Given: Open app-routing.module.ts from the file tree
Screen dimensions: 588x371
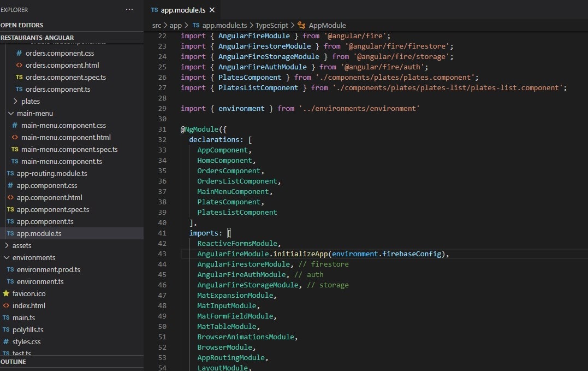Looking at the screenshot, I should pos(52,173).
